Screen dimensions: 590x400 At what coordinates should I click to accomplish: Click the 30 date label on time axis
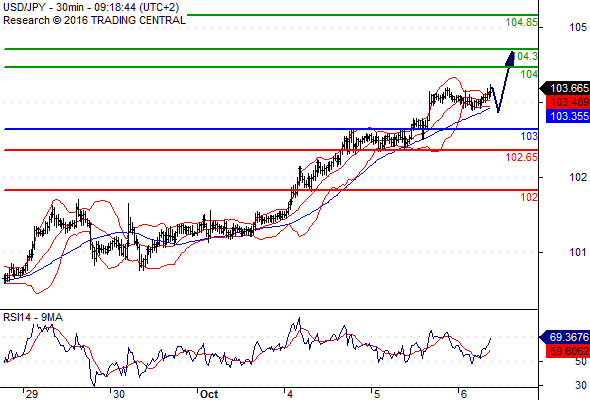coord(119,394)
